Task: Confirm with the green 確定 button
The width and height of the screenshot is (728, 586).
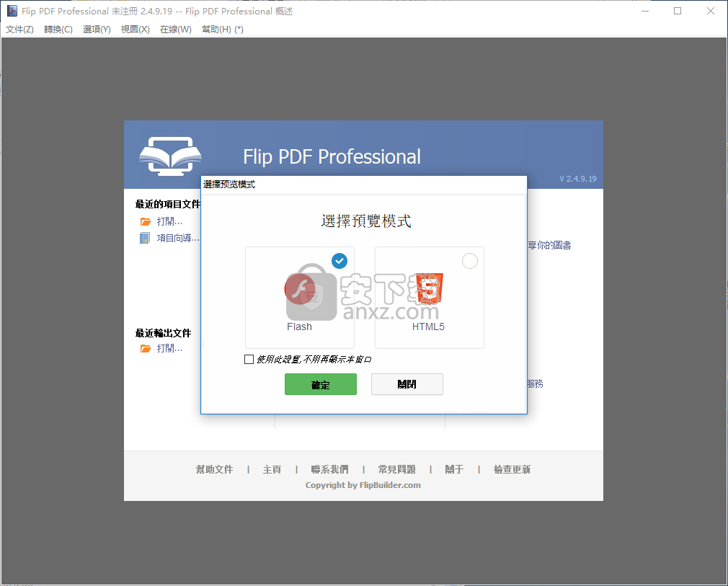Action: pos(320,384)
